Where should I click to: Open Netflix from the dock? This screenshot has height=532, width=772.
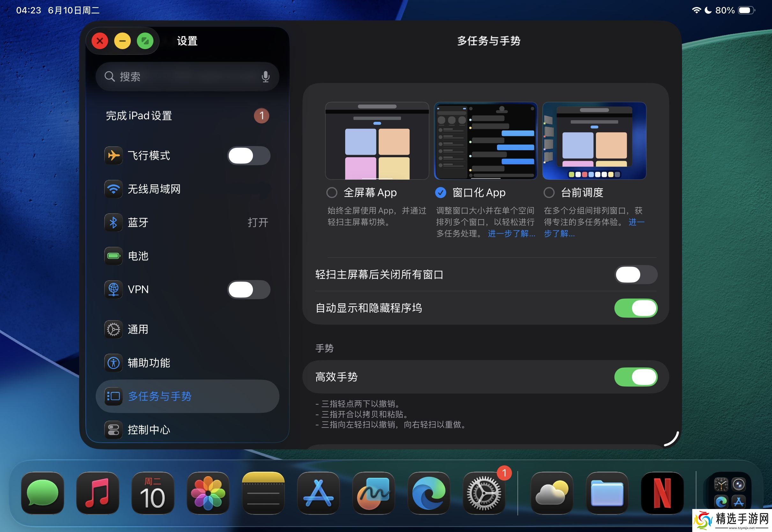pos(662,493)
